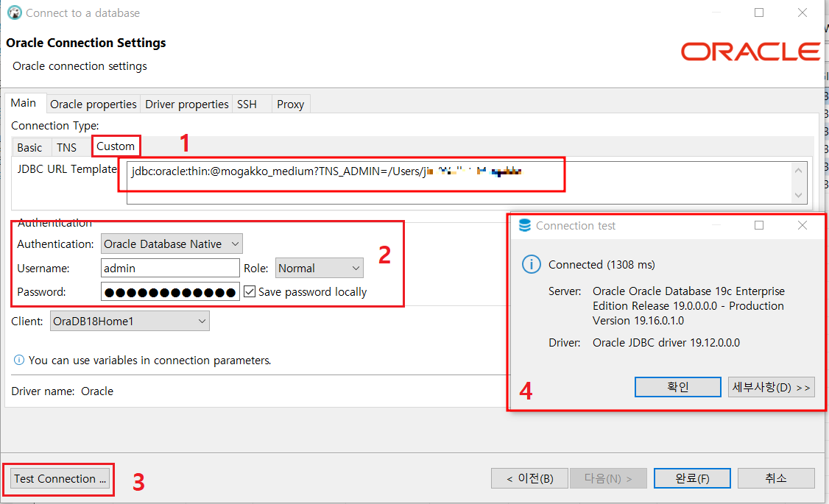Image resolution: width=829 pixels, height=504 pixels.
Task: Click 확인 in Connection test dialog
Action: pyautogui.click(x=678, y=387)
